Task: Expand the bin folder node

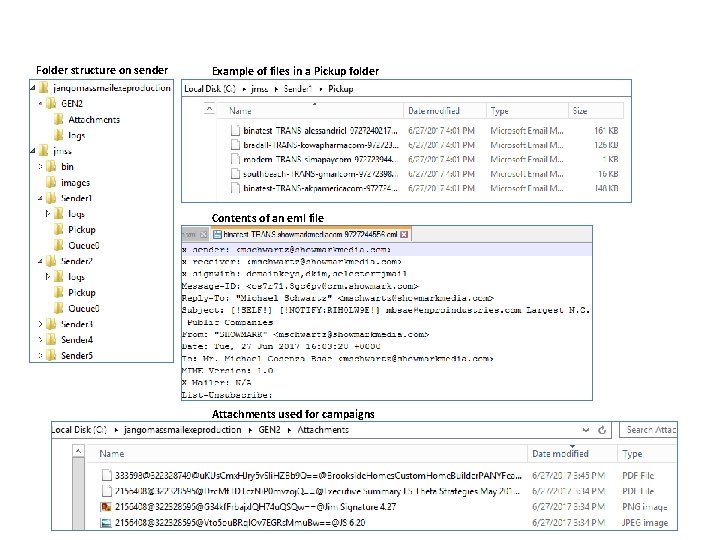Action: [x=40, y=167]
